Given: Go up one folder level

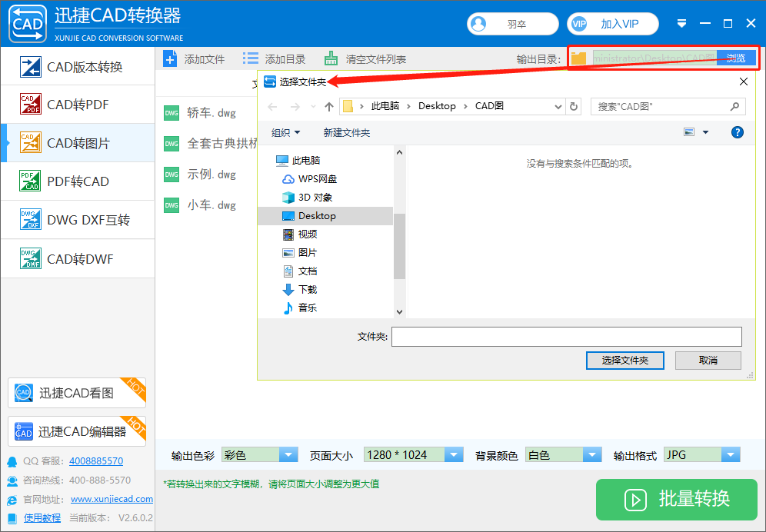Looking at the screenshot, I should (328, 107).
